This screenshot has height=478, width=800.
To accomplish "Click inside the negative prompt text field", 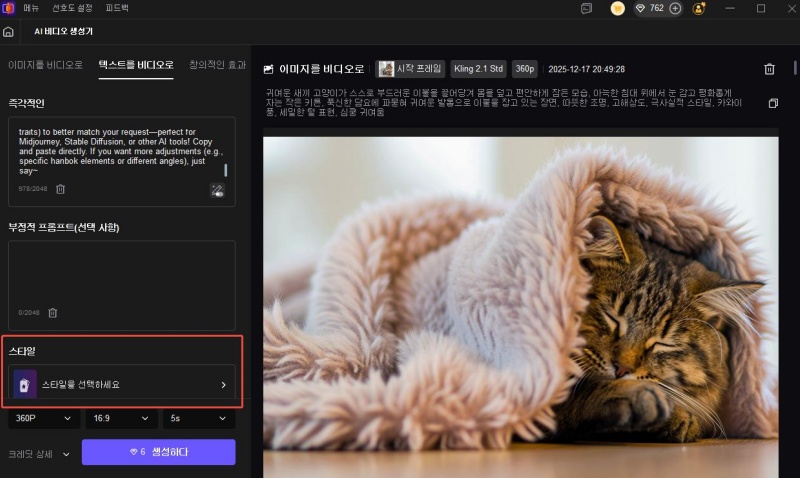I will click(122, 270).
